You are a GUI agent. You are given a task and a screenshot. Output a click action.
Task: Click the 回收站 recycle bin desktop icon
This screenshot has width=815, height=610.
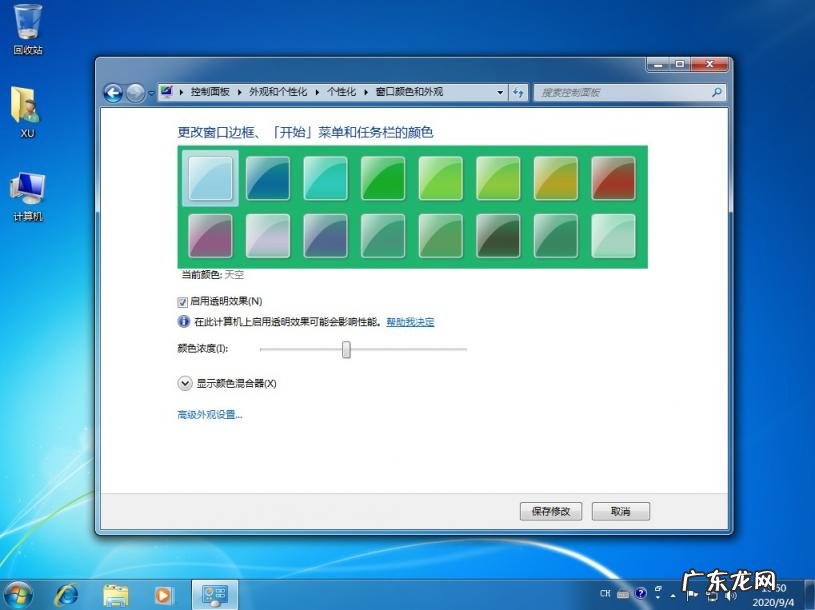(x=28, y=28)
